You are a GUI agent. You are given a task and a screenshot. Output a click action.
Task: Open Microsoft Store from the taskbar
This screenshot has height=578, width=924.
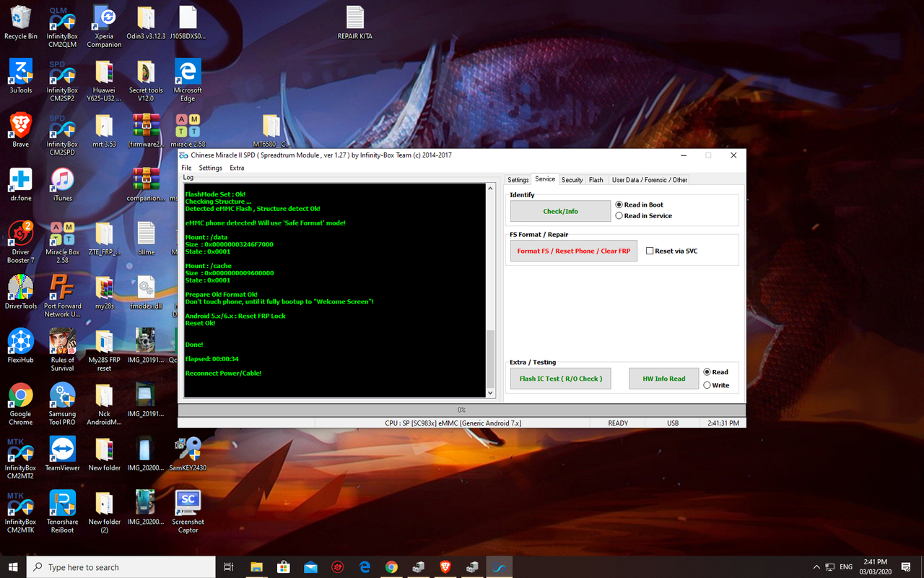coord(283,567)
